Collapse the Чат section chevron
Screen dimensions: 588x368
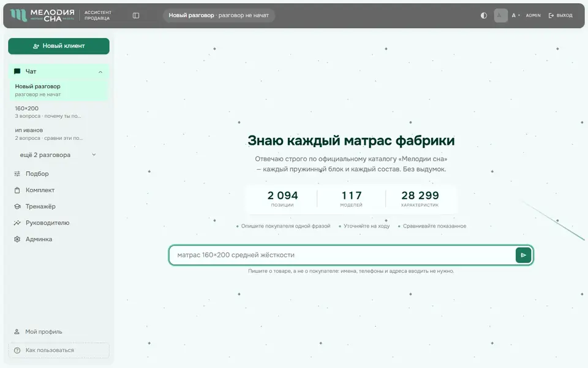click(x=100, y=72)
